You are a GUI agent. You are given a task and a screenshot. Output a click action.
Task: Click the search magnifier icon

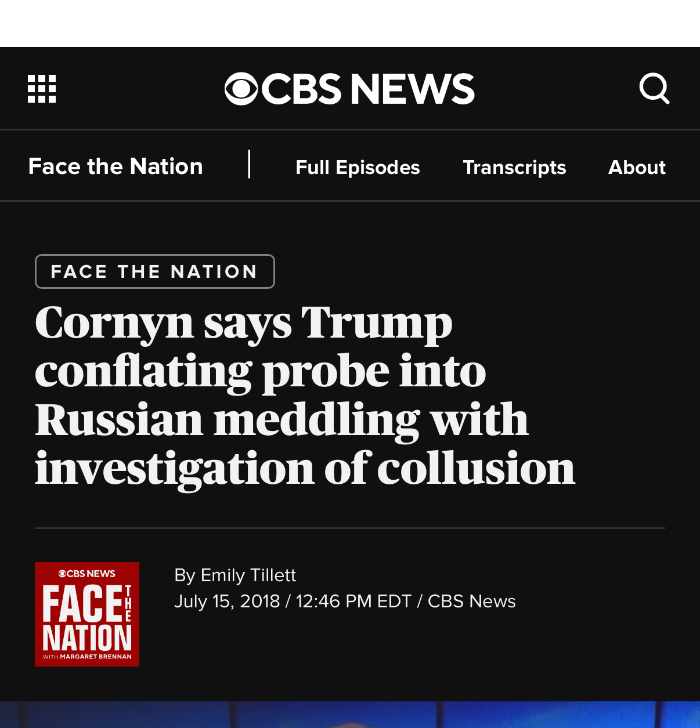(x=654, y=89)
